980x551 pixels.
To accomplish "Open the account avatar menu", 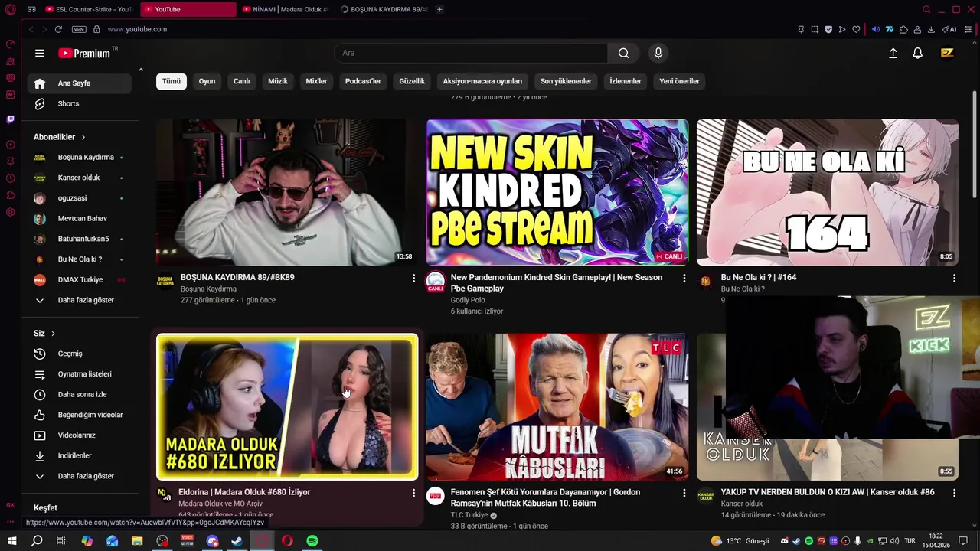I will click(x=947, y=53).
